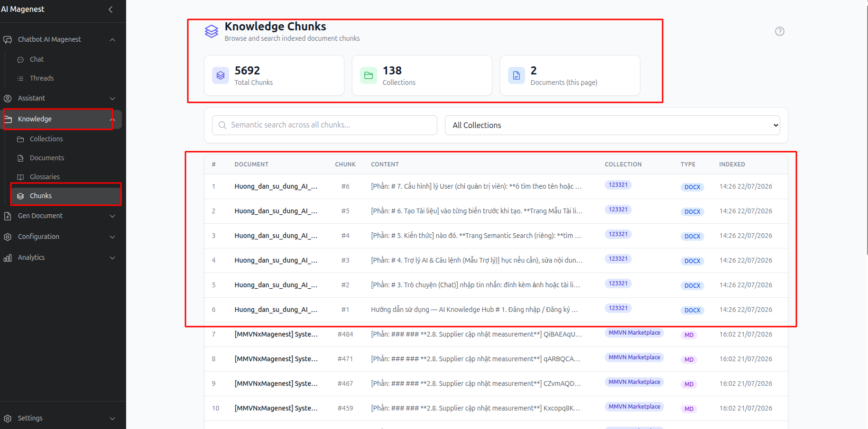Click chunk number #484 in row 7
The width and height of the screenshot is (868, 429).
(x=345, y=335)
